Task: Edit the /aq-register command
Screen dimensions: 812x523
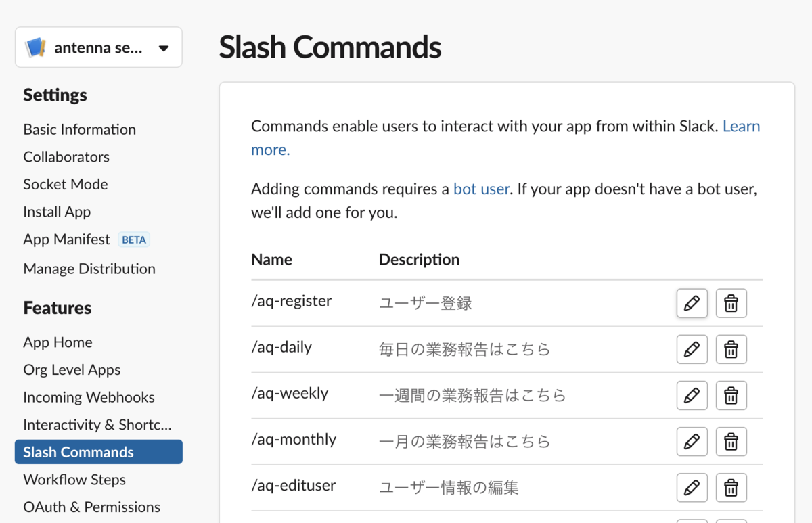Action: [692, 303]
